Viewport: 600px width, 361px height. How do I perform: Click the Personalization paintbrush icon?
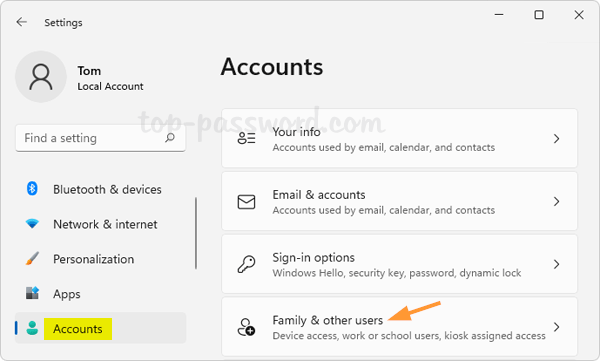click(32, 259)
